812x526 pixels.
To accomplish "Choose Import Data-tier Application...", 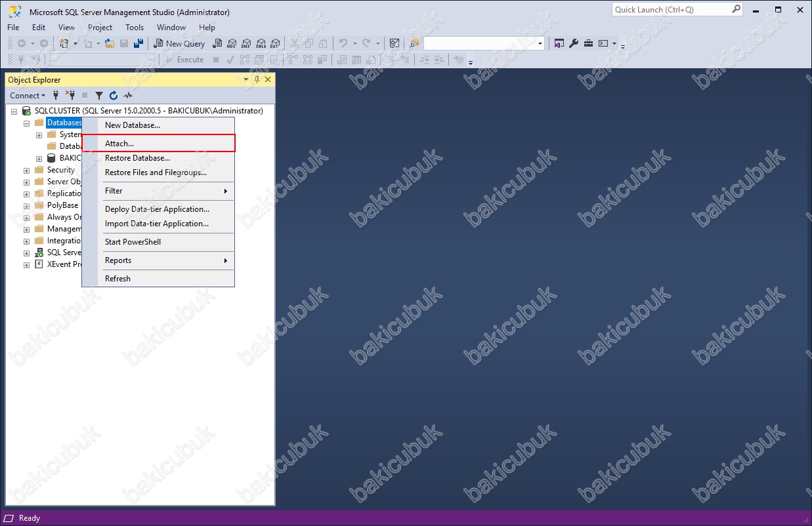I will pyautogui.click(x=158, y=224).
